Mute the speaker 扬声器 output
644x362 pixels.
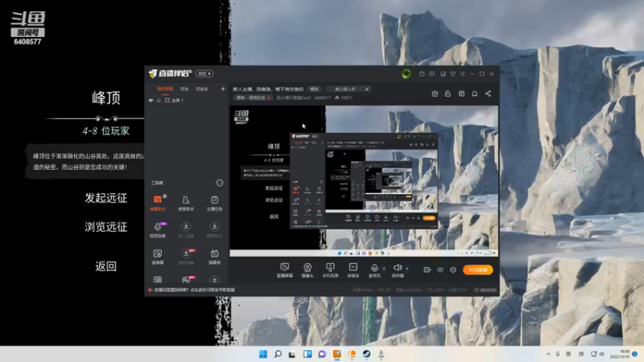398,270
